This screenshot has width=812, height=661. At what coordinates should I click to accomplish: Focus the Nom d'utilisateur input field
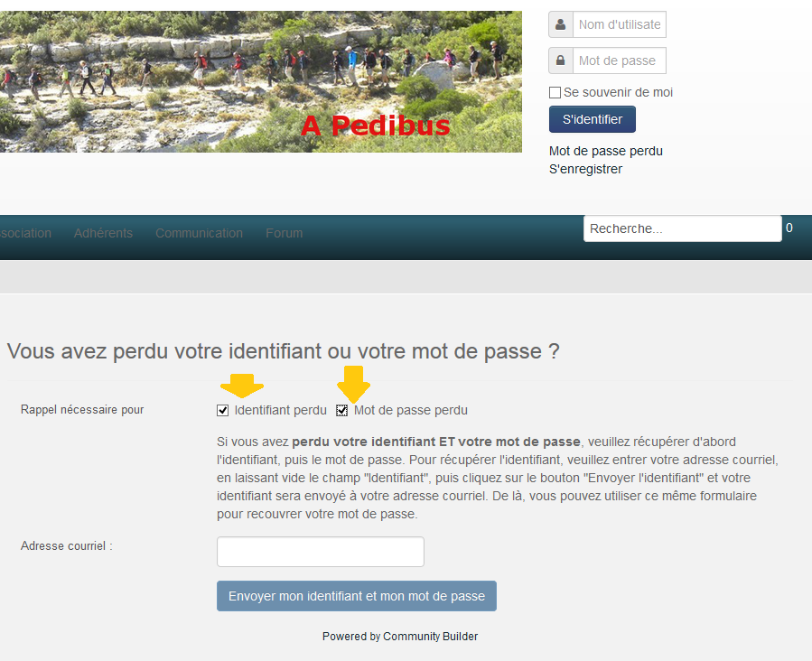pyautogui.click(x=620, y=24)
